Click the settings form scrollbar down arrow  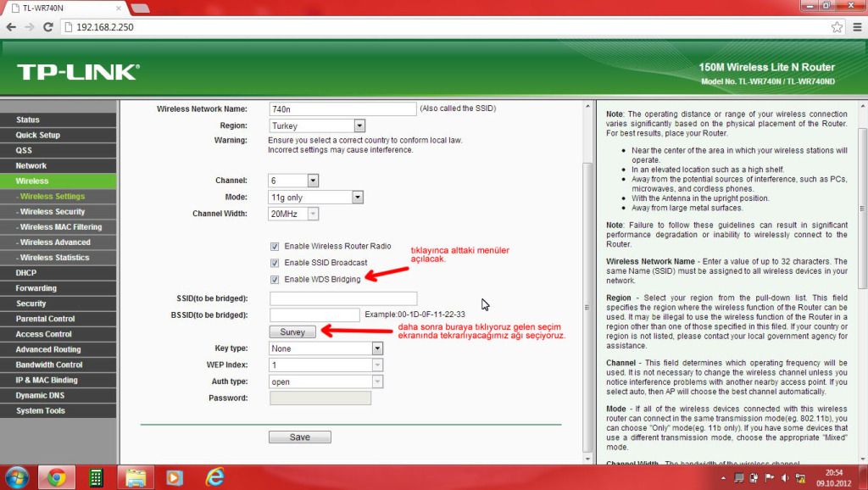587,459
